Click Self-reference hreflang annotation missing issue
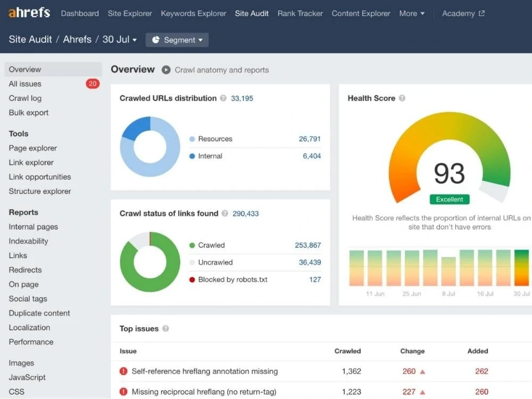The height and width of the screenshot is (399, 532). pos(205,371)
